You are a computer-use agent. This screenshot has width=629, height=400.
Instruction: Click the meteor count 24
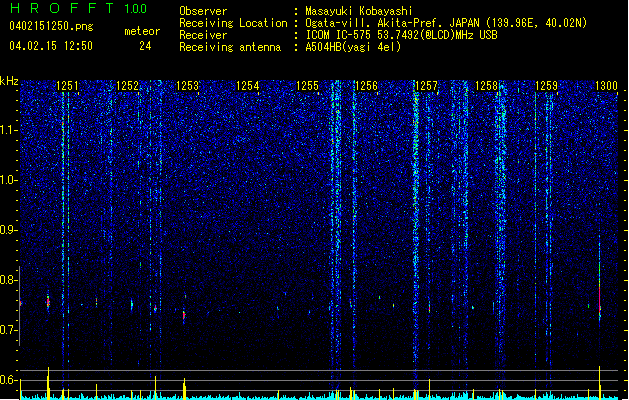click(145, 46)
